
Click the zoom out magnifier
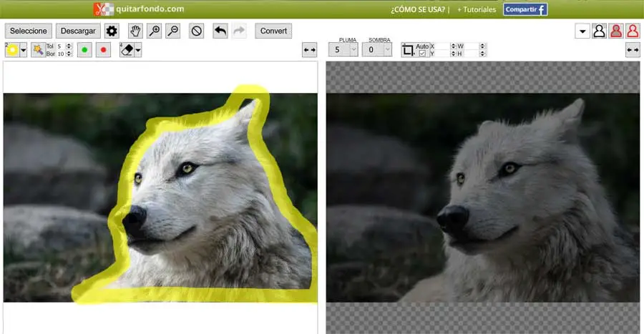click(172, 31)
